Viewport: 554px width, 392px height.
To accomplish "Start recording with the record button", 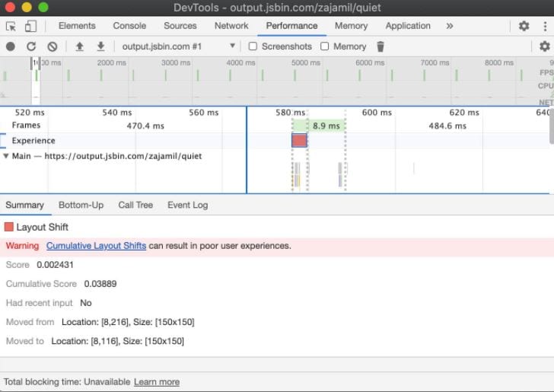I will point(11,46).
